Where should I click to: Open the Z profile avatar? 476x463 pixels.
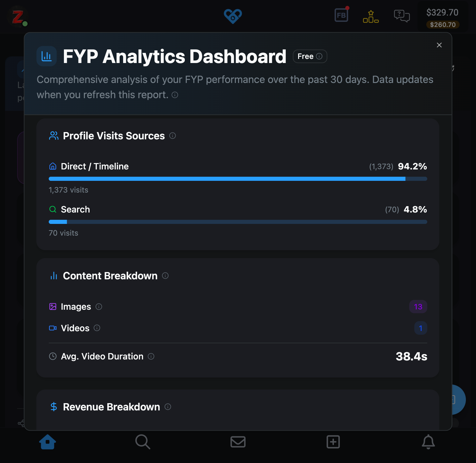pos(18,17)
